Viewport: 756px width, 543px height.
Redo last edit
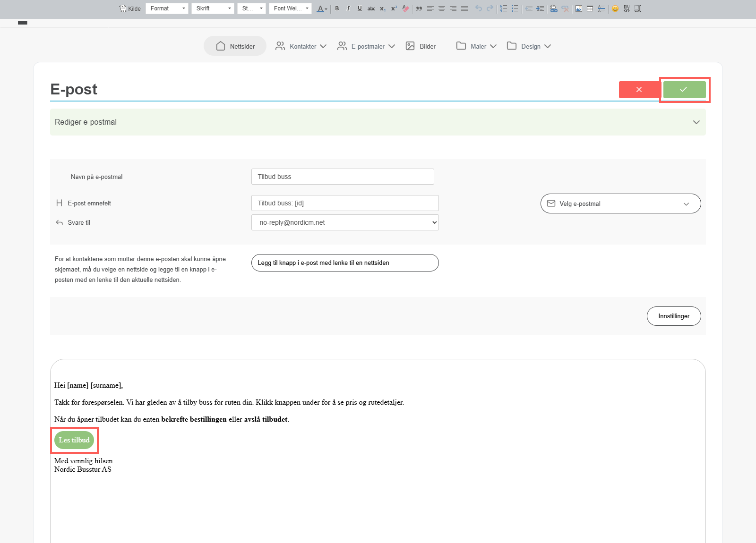click(x=490, y=8)
